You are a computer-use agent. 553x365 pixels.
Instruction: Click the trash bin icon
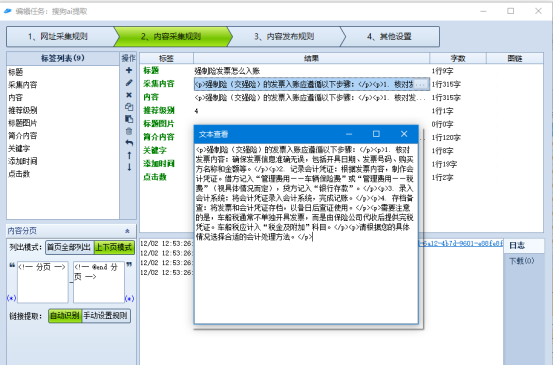coord(129,131)
